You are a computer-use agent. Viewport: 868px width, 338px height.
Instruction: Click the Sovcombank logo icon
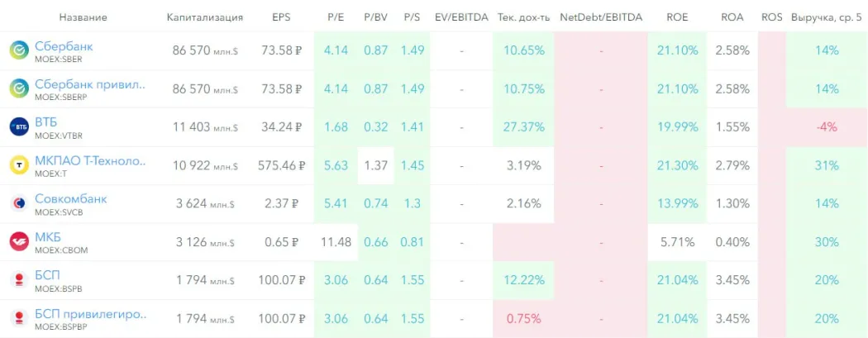pyautogui.click(x=18, y=203)
